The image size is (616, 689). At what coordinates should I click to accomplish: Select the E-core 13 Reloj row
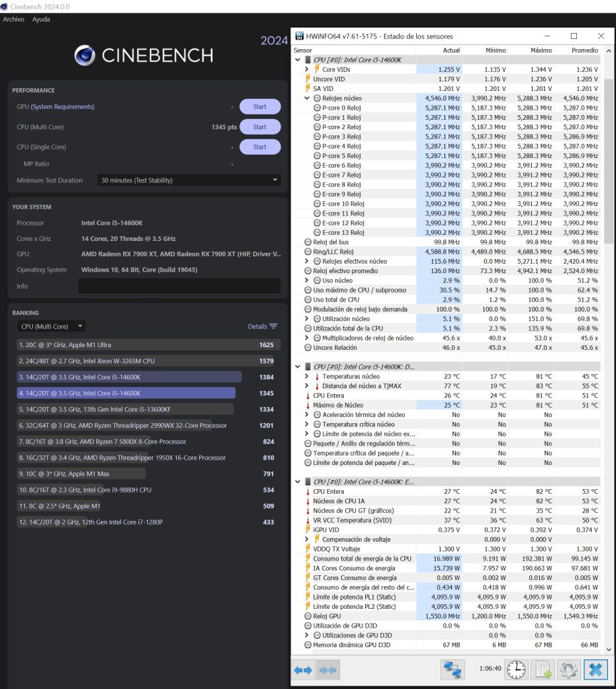point(446,232)
